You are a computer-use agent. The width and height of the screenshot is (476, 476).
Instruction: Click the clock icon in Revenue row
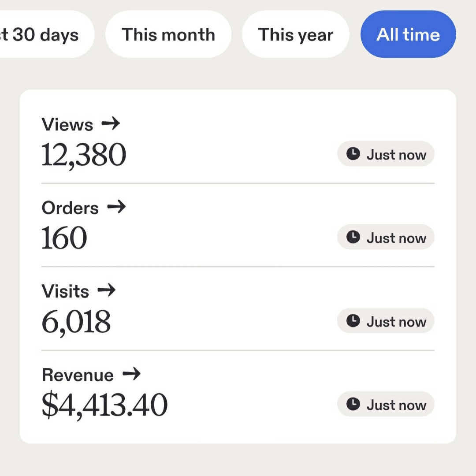[x=353, y=404]
